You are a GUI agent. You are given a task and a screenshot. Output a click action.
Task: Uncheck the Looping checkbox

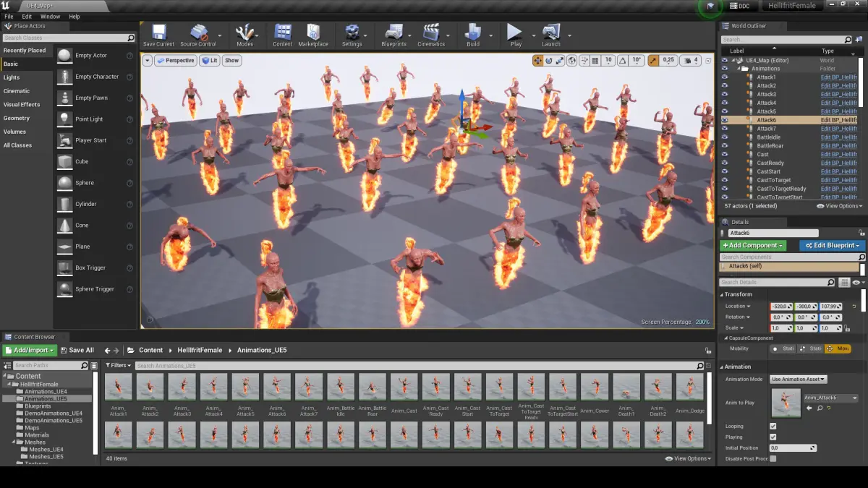click(x=773, y=426)
